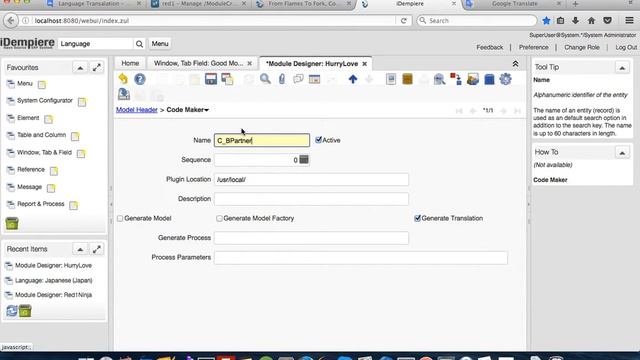Click the Requests toolbar icon
Screen dimensions: 640x360
pyautogui.click(x=473, y=79)
